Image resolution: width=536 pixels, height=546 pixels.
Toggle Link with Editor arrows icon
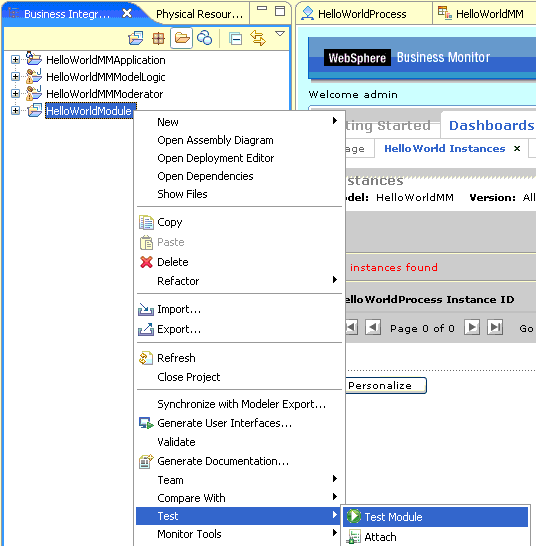(x=258, y=38)
